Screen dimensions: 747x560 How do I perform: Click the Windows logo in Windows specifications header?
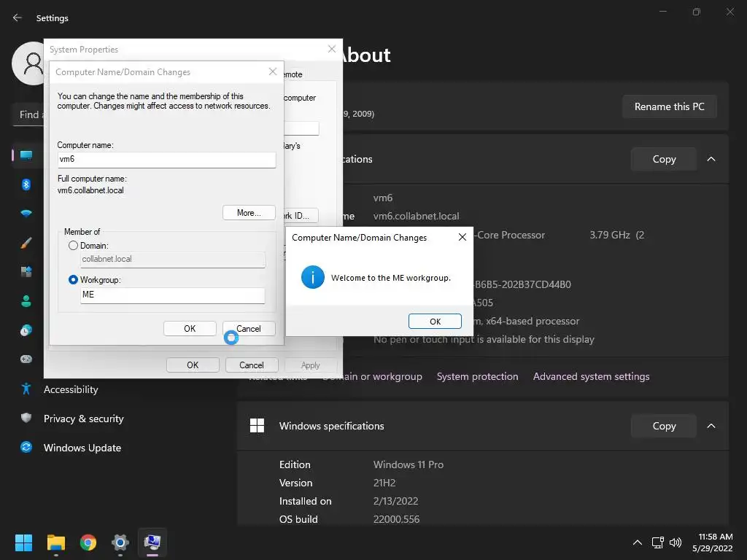(x=258, y=426)
